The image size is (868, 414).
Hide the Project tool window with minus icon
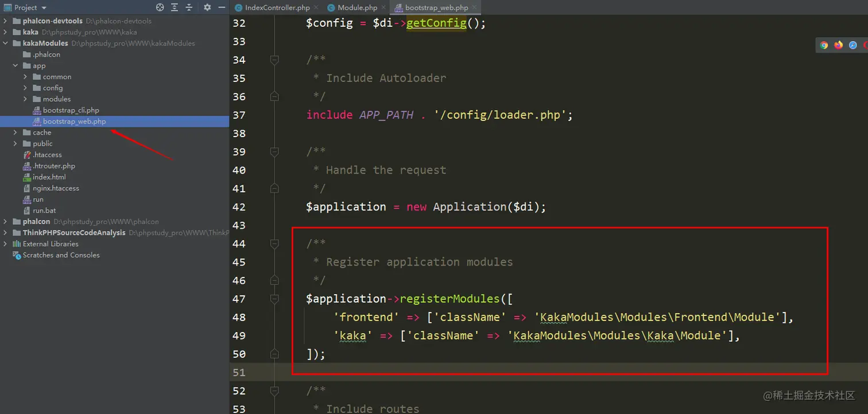point(222,7)
